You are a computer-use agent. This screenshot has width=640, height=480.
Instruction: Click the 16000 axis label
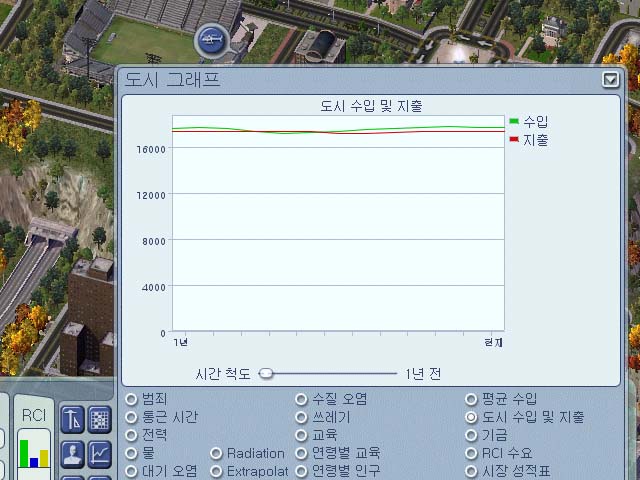[151, 149]
